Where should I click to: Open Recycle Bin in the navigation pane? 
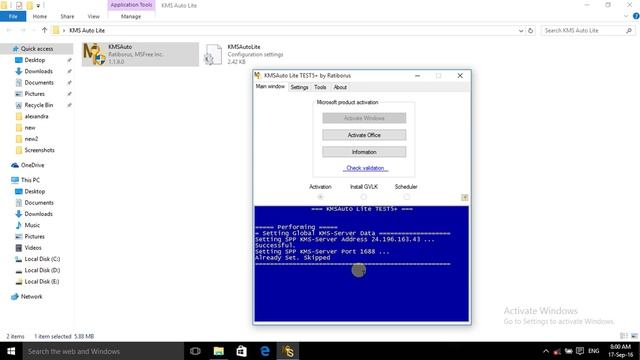tap(38, 105)
